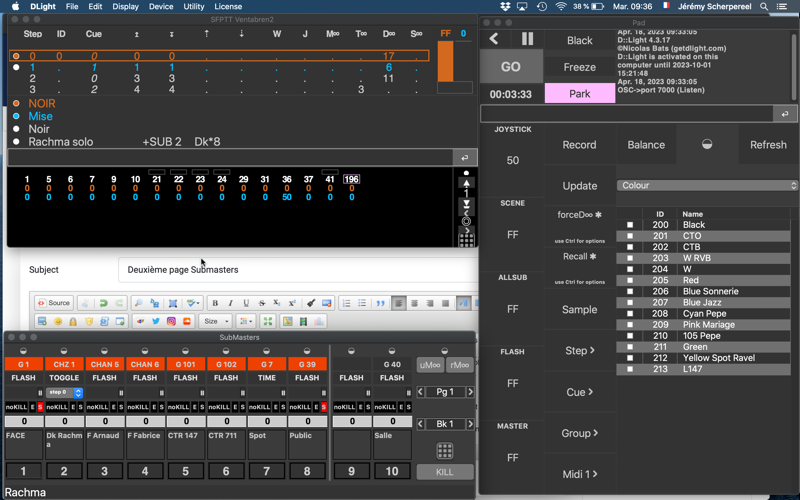Check the box next to 205 Red
800x500 pixels.
[x=630, y=280]
